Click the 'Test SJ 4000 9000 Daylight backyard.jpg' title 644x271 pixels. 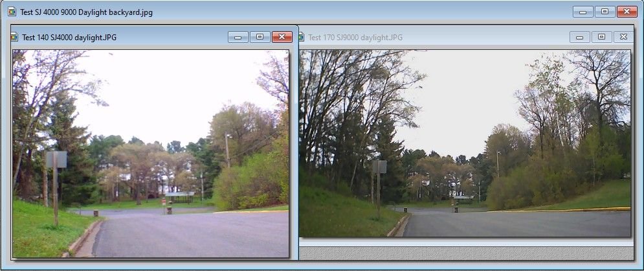pyautogui.click(x=86, y=12)
